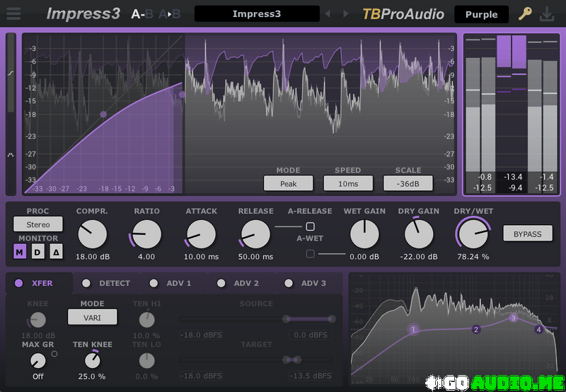Click the 25.0 % TEN KNEE value
Screen dimensions: 566x392
pos(92,376)
